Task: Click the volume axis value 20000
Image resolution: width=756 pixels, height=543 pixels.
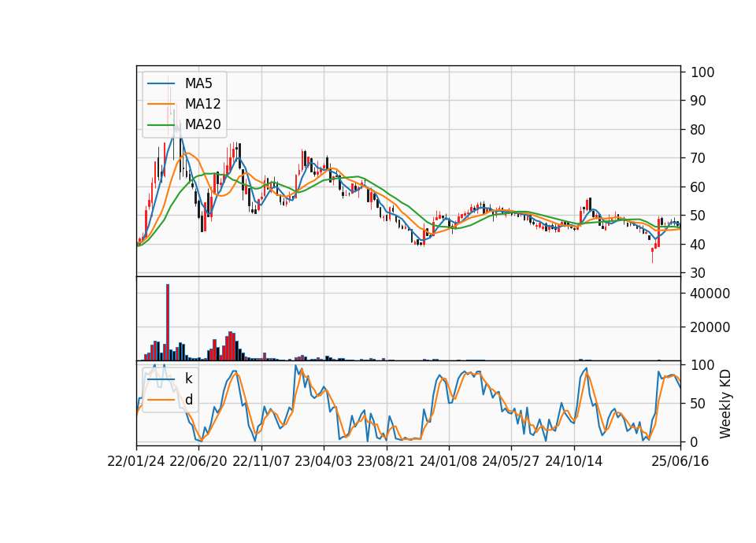Action: (x=710, y=327)
